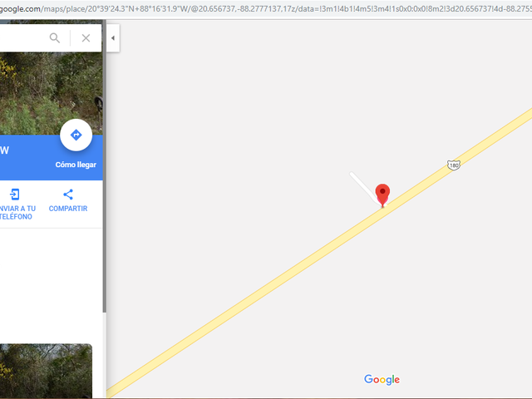Click the coordinates title in blue header
Image resolution: width=532 pixels, height=399 pixels.
click(4, 150)
